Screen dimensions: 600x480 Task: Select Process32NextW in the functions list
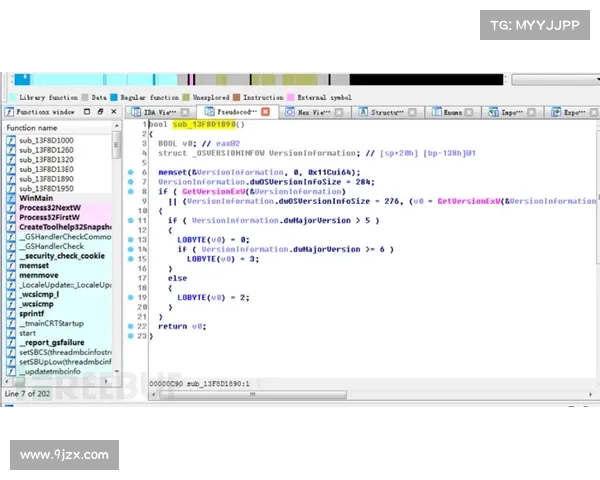(54, 208)
